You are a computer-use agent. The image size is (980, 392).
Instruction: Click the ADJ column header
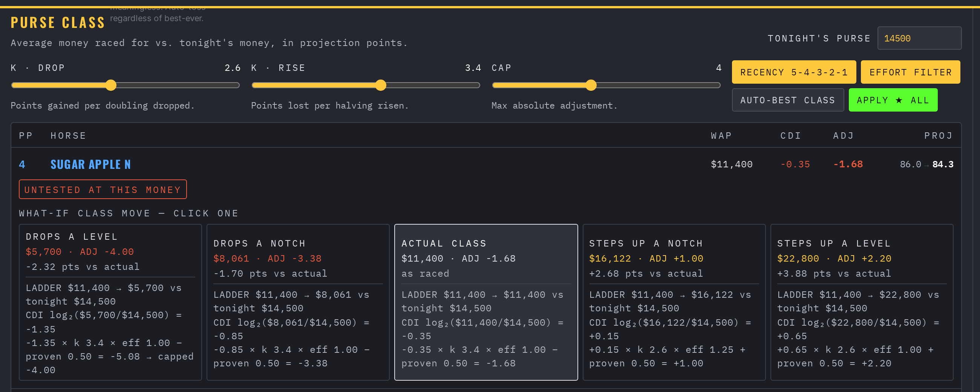tap(844, 136)
